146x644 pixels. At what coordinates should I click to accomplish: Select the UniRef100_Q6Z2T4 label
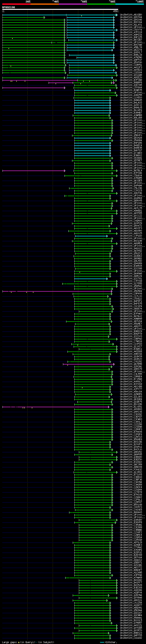(x=131, y=50)
